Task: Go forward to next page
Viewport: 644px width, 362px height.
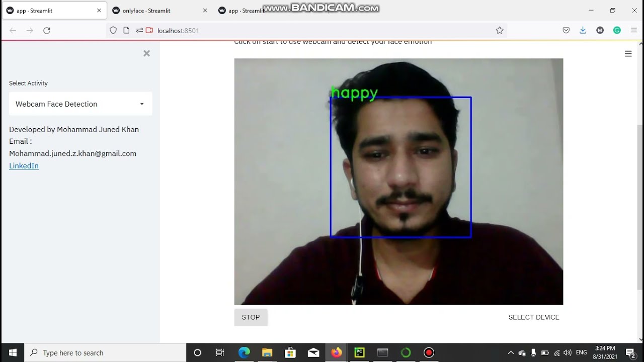Action: [30, 31]
